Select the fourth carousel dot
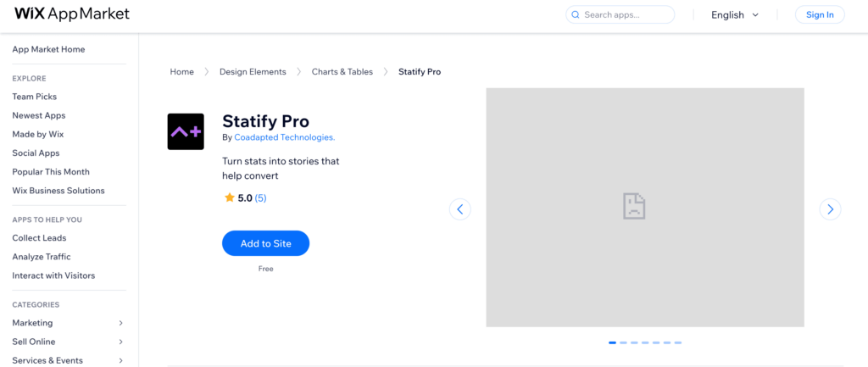The width and height of the screenshot is (868, 367). click(645, 342)
